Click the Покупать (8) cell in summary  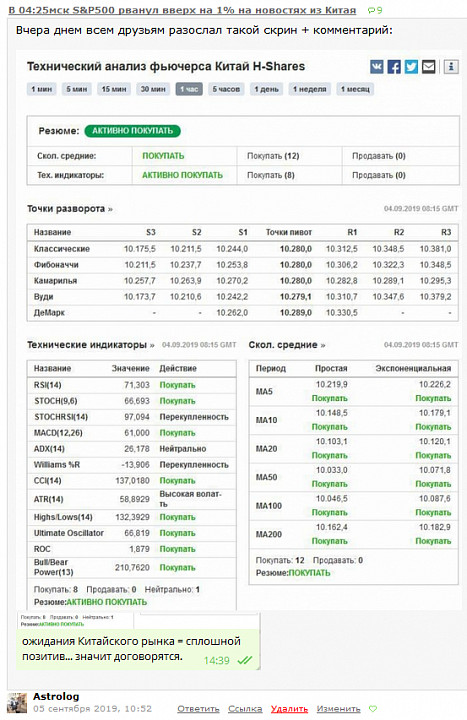click(x=271, y=175)
